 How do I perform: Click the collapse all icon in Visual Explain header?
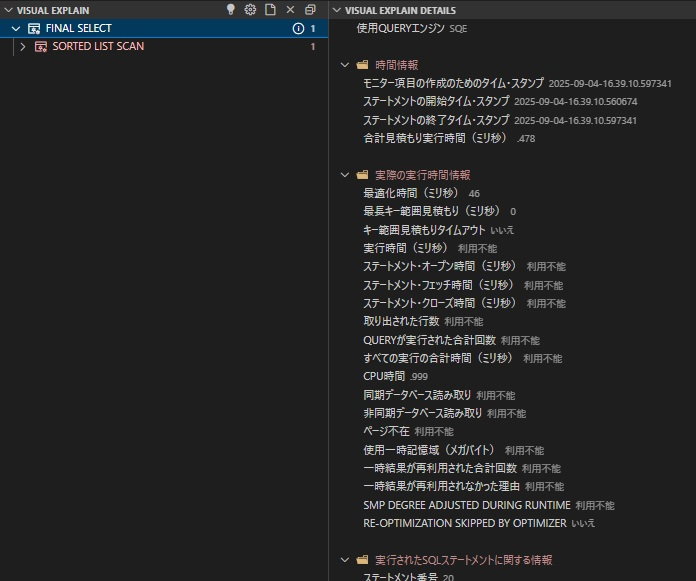point(311,10)
